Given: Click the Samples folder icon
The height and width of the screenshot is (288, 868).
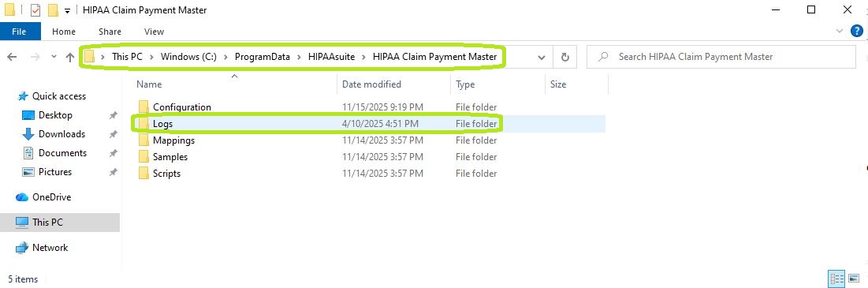Looking at the screenshot, I should [143, 157].
